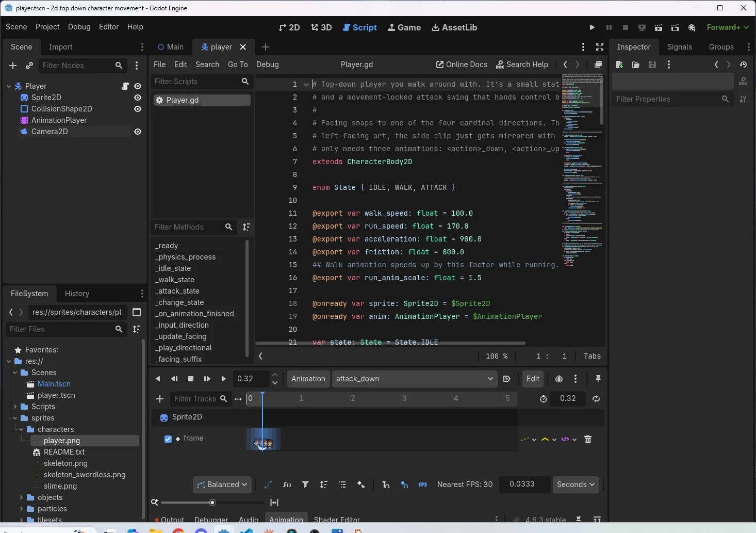
Task: Add a new animation track
Action: [160, 399]
